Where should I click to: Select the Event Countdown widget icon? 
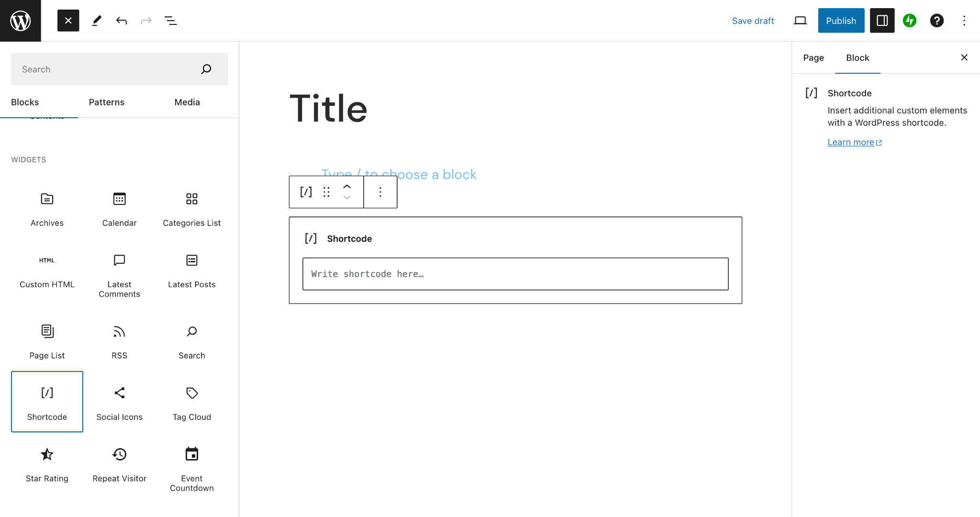(x=191, y=454)
